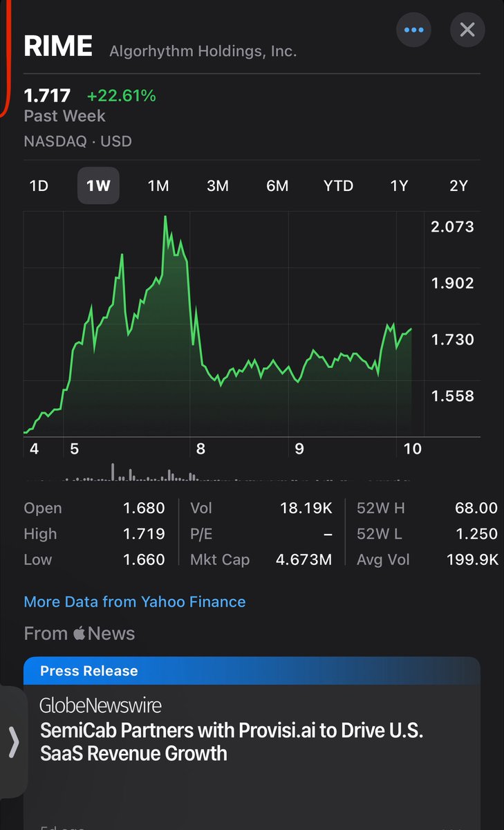Tap the 1.717 current price
The height and width of the screenshot is (830, 504).
(x=47, y=95)
